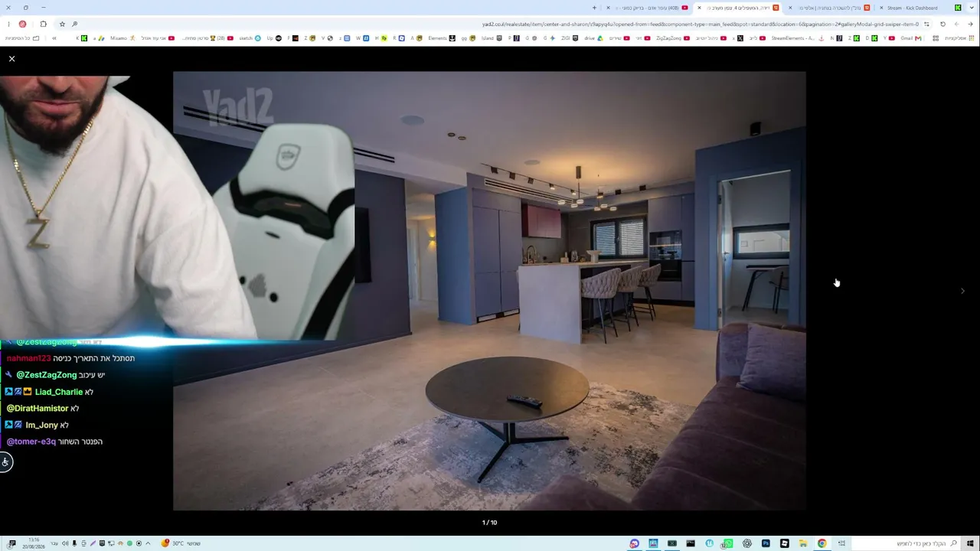This screenshot has height=551, width=980.
Task: Open WhatsApp from the taskbar
Action: (x=728, y=543)
